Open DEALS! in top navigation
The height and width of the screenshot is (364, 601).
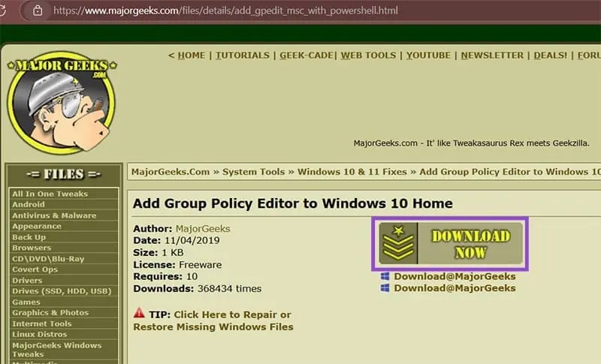click(551, 56)
